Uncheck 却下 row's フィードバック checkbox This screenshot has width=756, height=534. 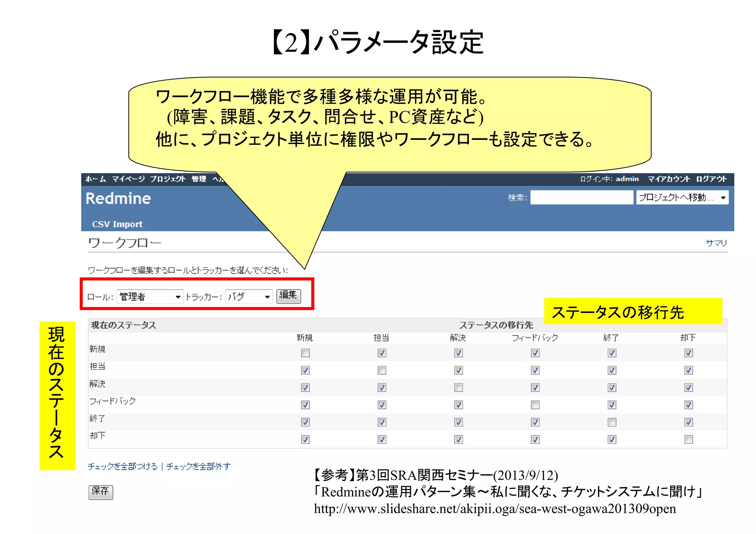pyautogui.click(x=535, y=440)
